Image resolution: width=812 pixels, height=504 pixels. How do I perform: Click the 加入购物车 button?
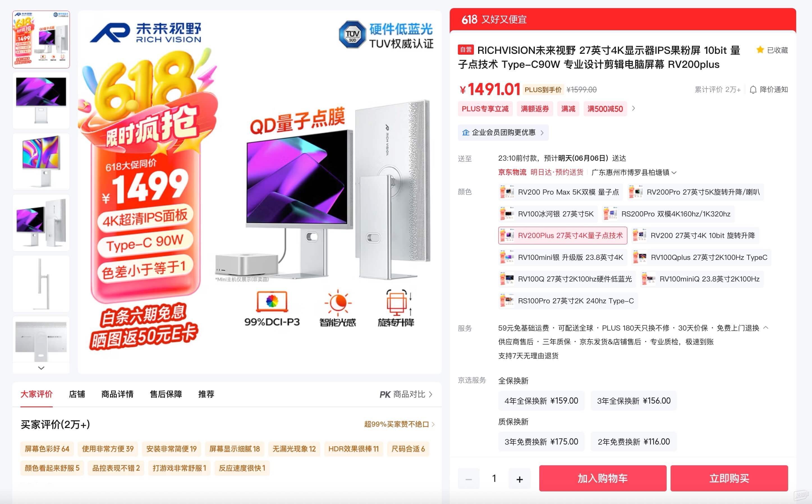(x=602, y=478)
